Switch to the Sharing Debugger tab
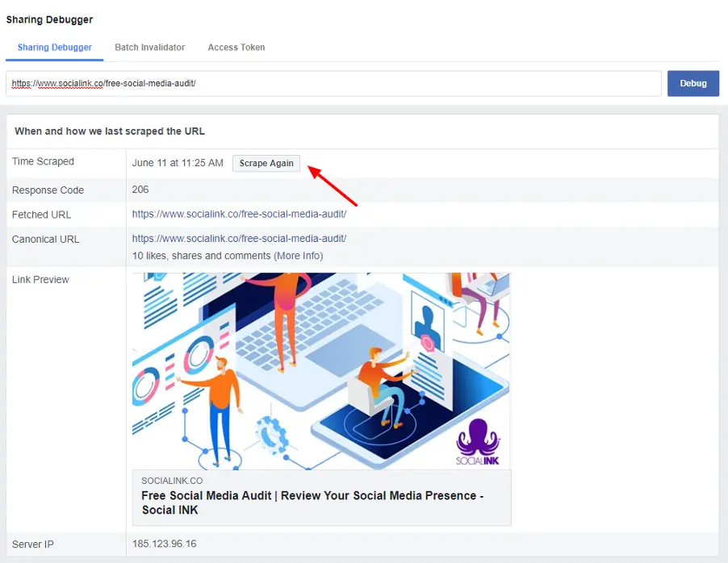The image size is (728, 563). tap(55, 48)
